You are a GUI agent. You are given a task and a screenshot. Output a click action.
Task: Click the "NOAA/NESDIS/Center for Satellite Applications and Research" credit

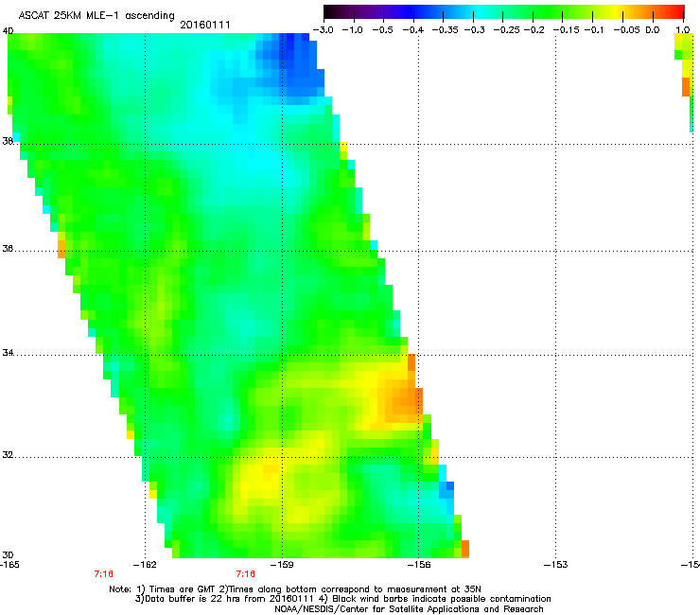[x=409, y=609]
